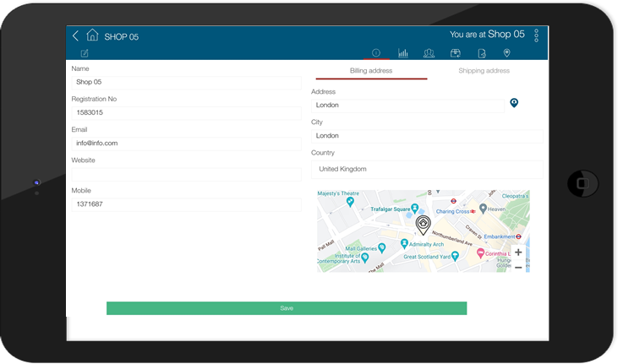Edit the Mobile number field

click(187, 204)
